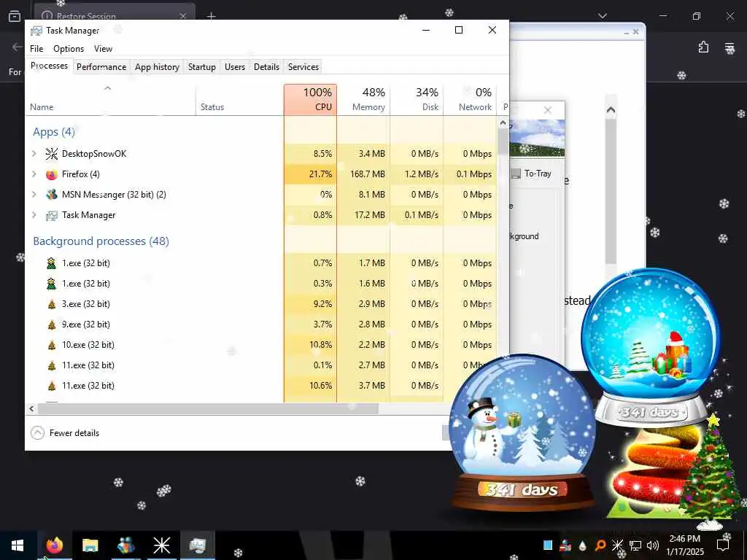
Task: Click the gifts snow globe widget
Action: click(x=651, y=348)
